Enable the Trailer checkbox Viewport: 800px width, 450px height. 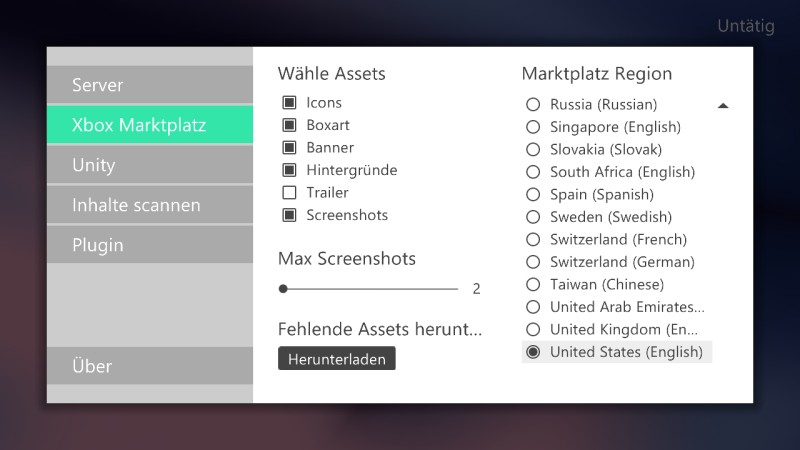289,192
